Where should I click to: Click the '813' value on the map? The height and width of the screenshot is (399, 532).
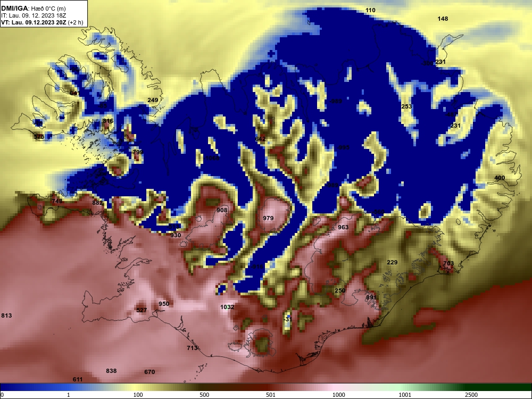point(6,315)
